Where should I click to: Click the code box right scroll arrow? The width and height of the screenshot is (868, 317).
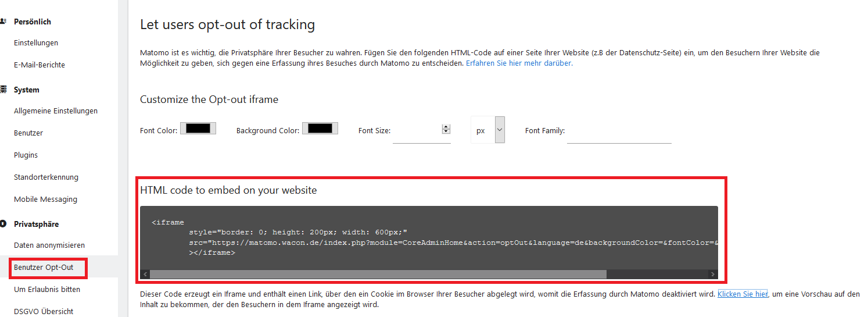click(x=713, y=274)
